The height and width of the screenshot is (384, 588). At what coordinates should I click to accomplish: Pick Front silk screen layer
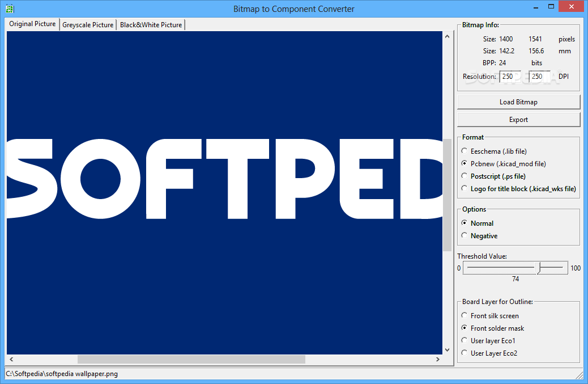coord(490,316)
